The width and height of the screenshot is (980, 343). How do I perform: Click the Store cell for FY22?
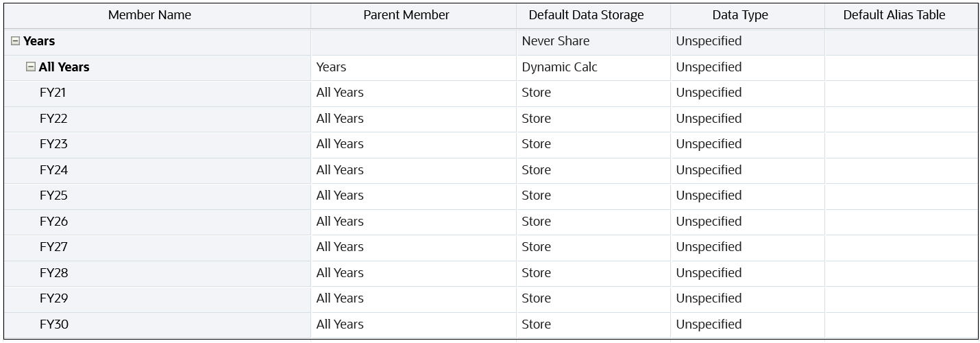(x=536, y=119)
